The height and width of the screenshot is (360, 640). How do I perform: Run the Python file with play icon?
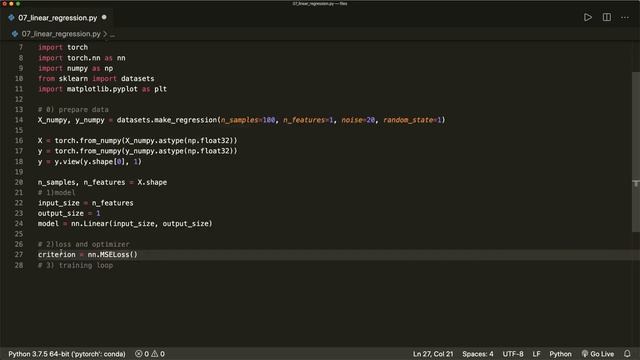pyautogui.click(x=587, y=18)
